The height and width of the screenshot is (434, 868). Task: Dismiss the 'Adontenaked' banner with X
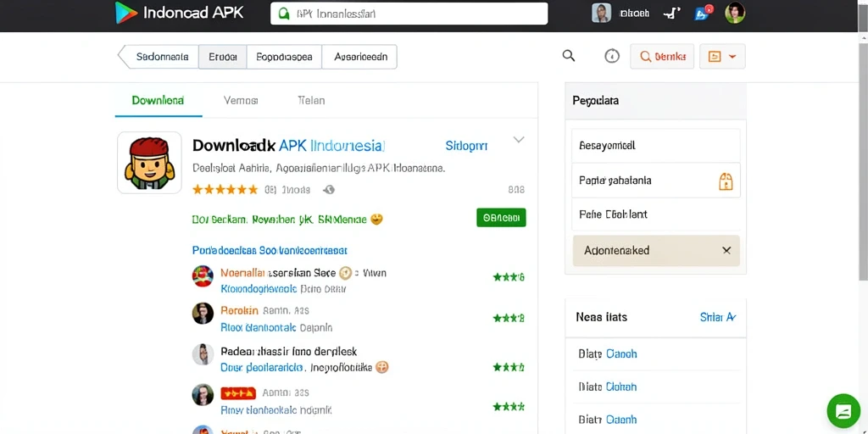(x=726, y=250)
